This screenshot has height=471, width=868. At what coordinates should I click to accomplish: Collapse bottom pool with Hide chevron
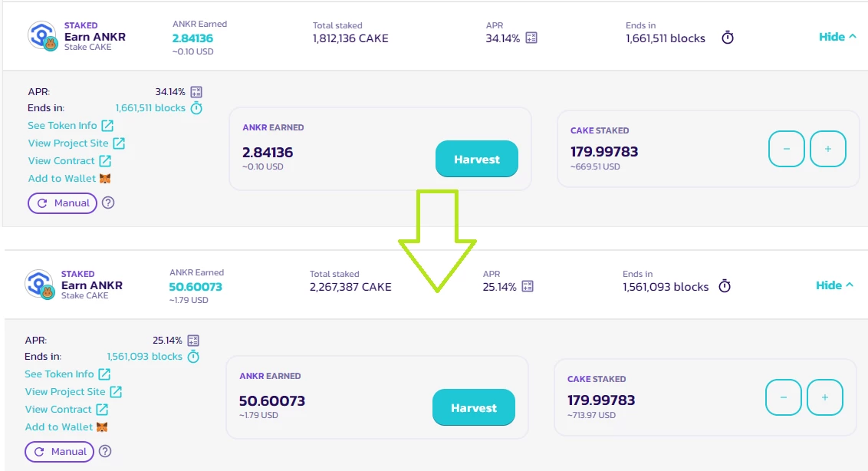click(834, 285)
